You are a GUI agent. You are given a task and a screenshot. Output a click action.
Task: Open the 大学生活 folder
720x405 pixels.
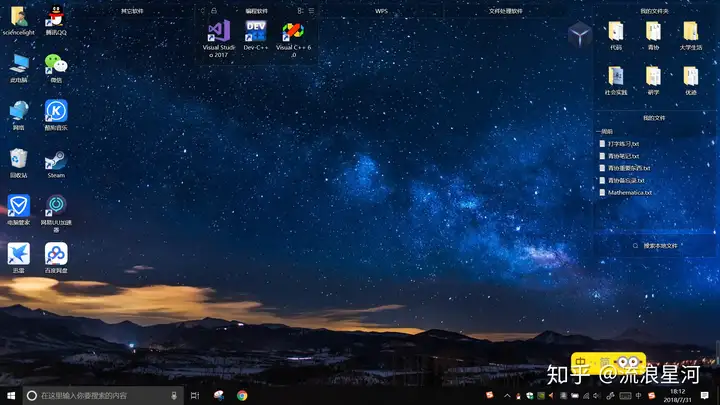tap(691, 32)
